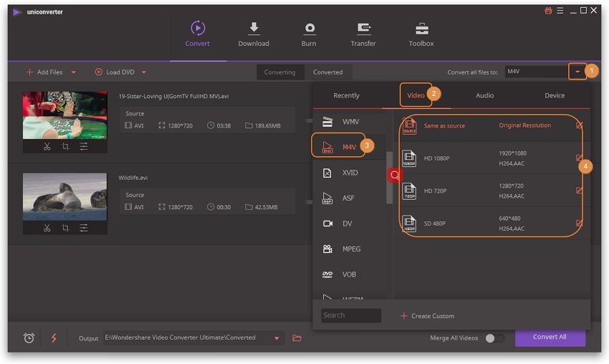The image size is (609, 364).
Task: Select the Sistar video thumbnail
Action: coord(65,115)
